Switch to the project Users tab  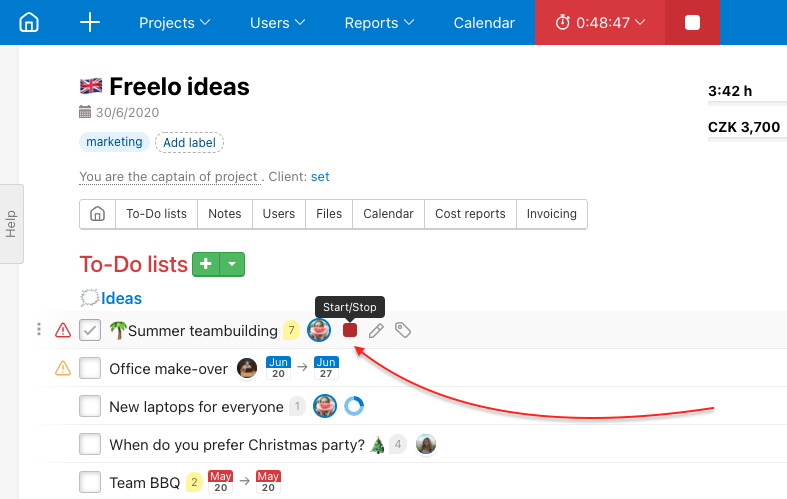[279, 214]
